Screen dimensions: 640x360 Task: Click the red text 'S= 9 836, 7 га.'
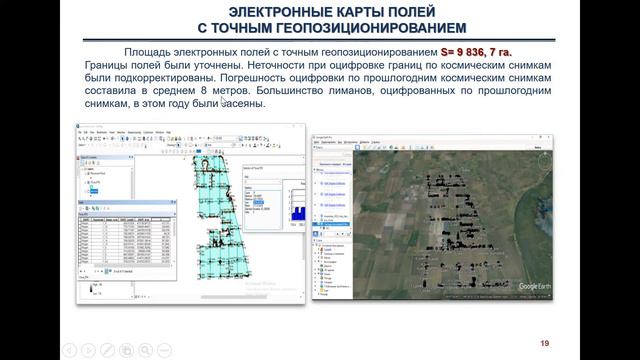476,52
